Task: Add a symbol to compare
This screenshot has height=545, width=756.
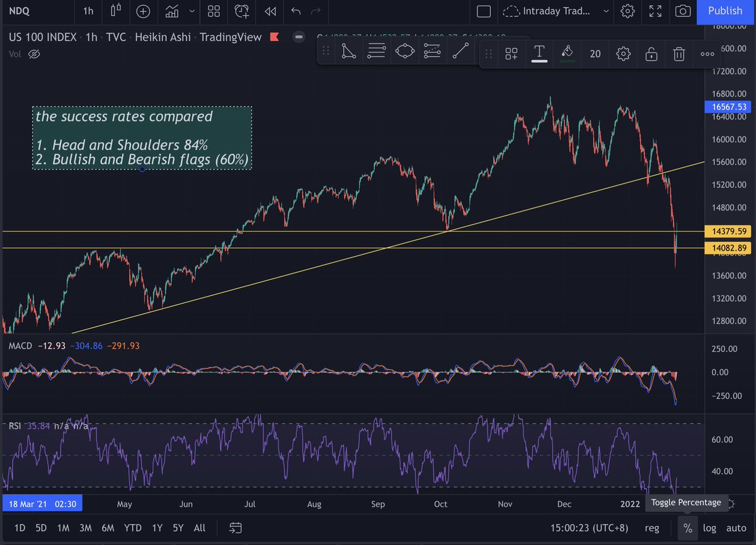Action: (x=143, y=11)
